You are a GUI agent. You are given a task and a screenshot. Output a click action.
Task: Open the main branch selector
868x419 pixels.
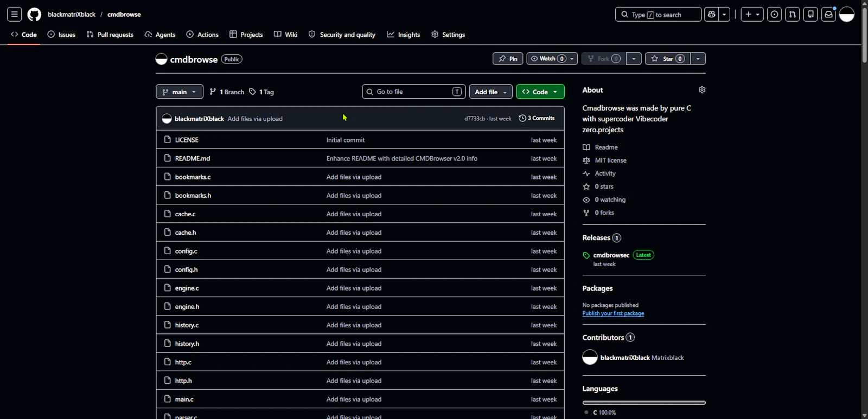click(x=180, y=92)
